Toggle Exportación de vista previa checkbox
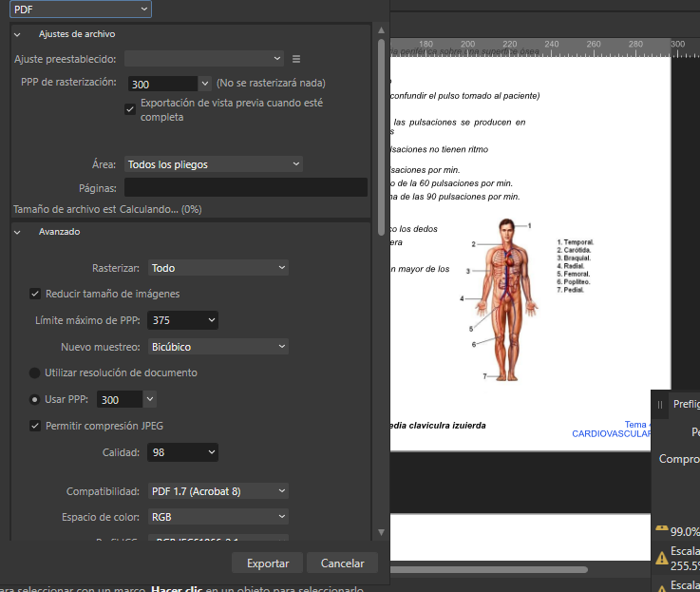The height and width of the screenshot is (592, 700). [130, 109]
